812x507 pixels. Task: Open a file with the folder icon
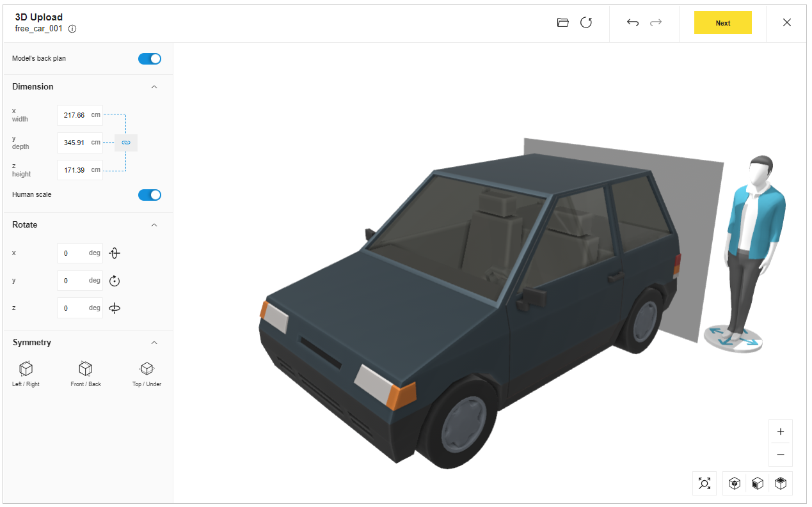(x=562, y=22)
